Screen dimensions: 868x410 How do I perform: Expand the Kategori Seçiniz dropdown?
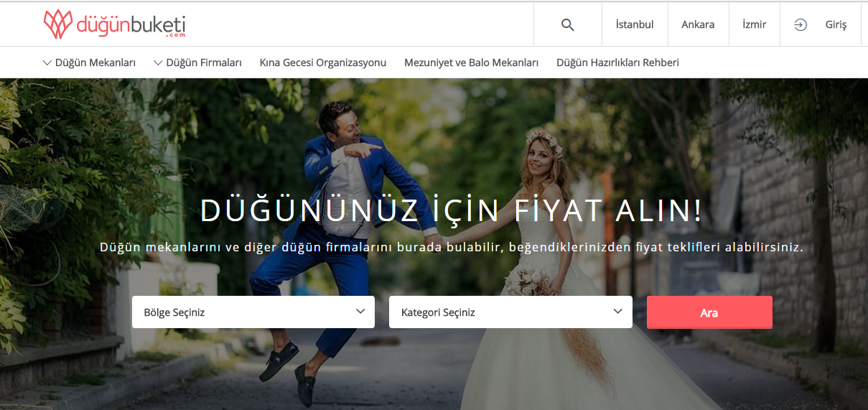(x=510, y=312)
